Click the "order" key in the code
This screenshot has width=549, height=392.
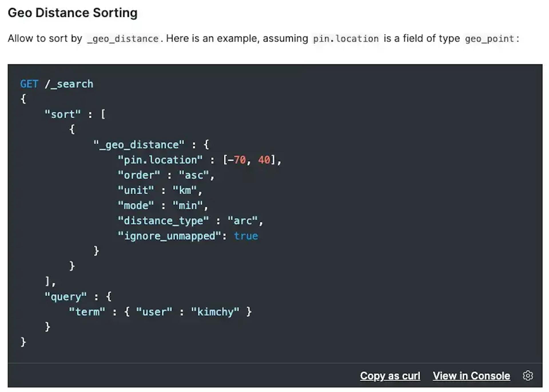tap(139, 175)
